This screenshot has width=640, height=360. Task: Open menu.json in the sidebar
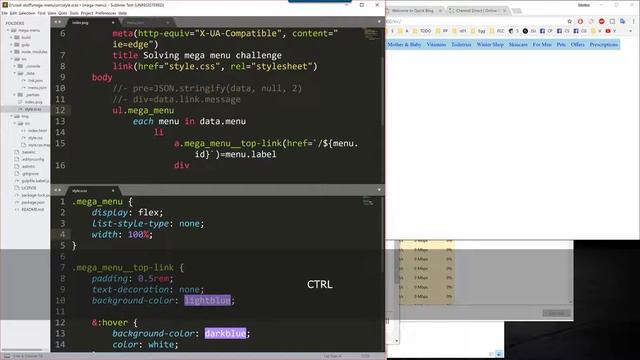click(37, 88)
